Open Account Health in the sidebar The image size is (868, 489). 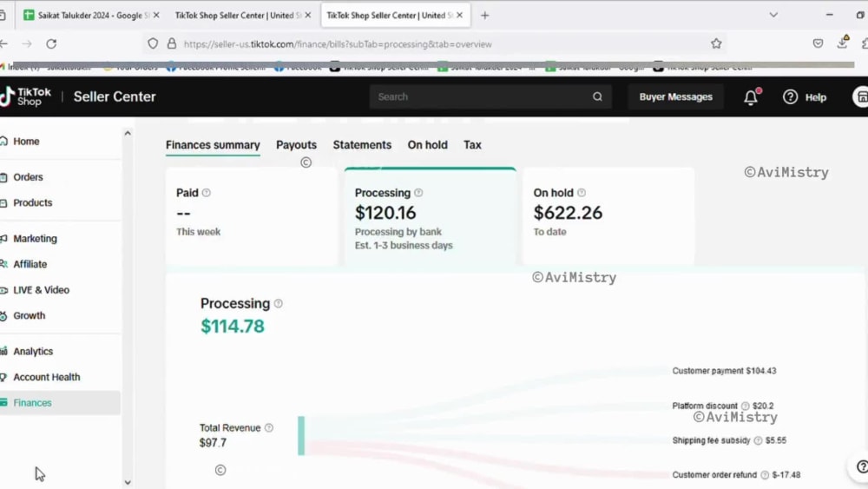[x=47, y=377]
